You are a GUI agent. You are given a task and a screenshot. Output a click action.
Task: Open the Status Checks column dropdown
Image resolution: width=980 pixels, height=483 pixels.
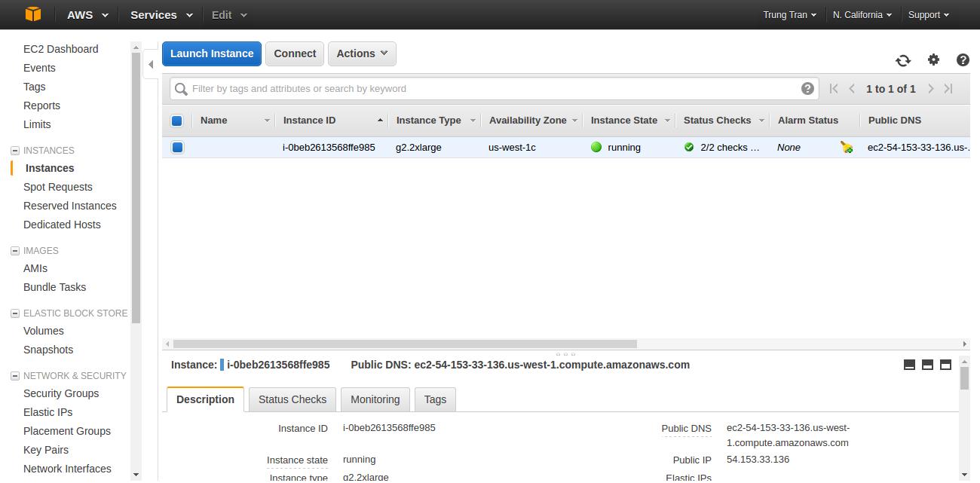[x=761, y=121]
